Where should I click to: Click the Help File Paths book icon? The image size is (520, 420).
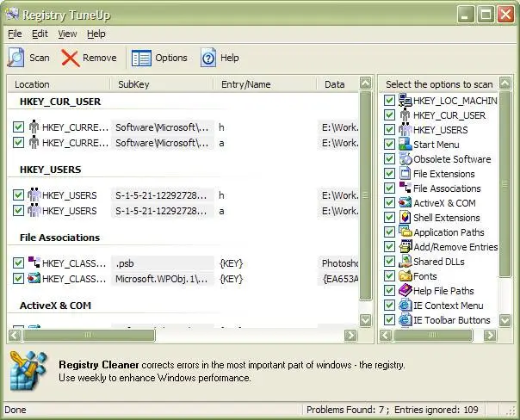405,291
